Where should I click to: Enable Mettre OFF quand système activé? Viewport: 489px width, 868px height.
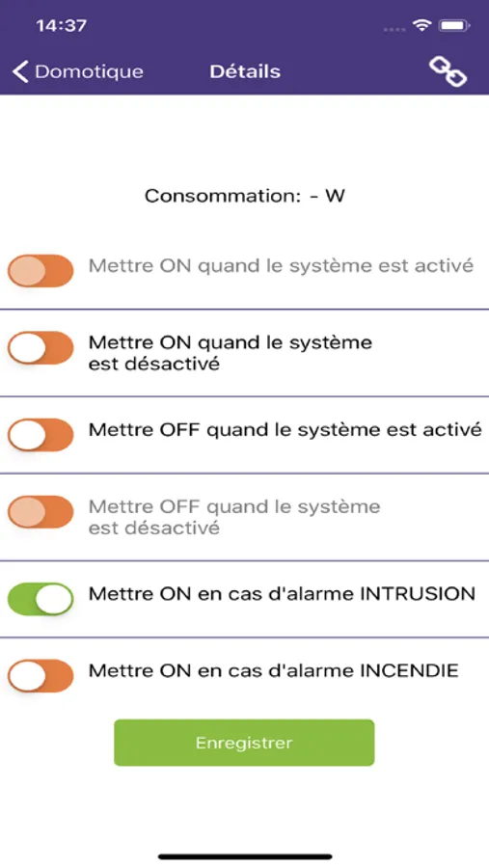click(x=41, y=435)
